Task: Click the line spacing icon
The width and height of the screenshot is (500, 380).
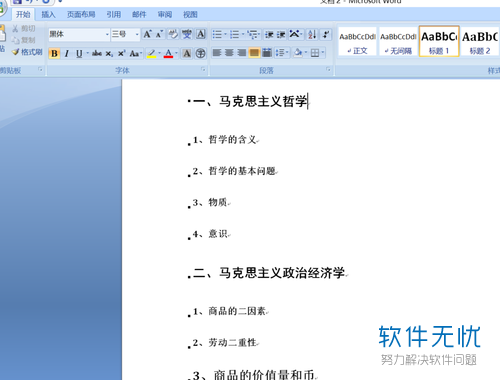Action: pos(280,53)
